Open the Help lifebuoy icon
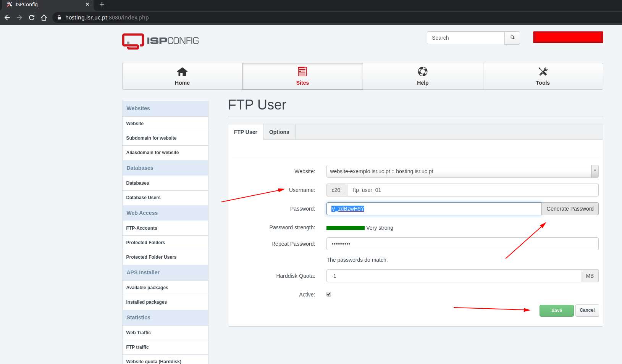This screenshot has width=622, height=364. pos(423,72)
